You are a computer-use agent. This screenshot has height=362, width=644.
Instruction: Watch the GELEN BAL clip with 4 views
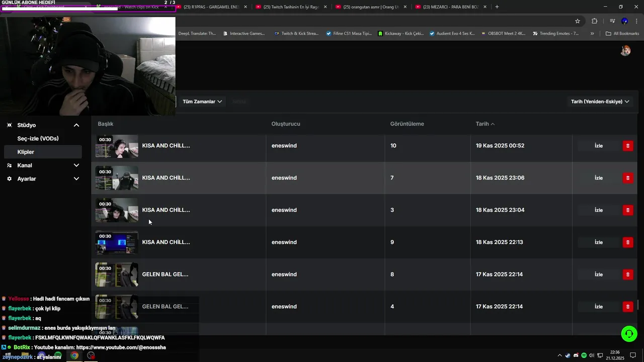point(599,307)
